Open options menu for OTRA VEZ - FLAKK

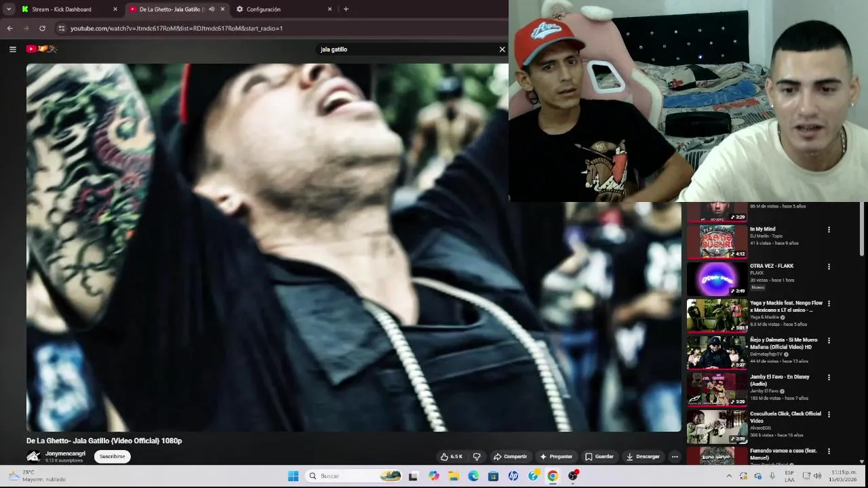pyautogui.click(x=829, y=267)
